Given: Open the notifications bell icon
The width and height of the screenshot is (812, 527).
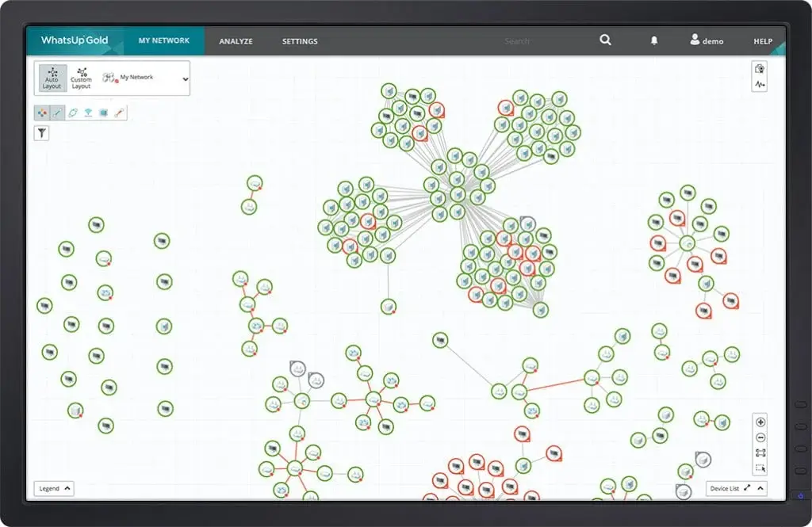Looking at the screenshot, I should [653, 40].
